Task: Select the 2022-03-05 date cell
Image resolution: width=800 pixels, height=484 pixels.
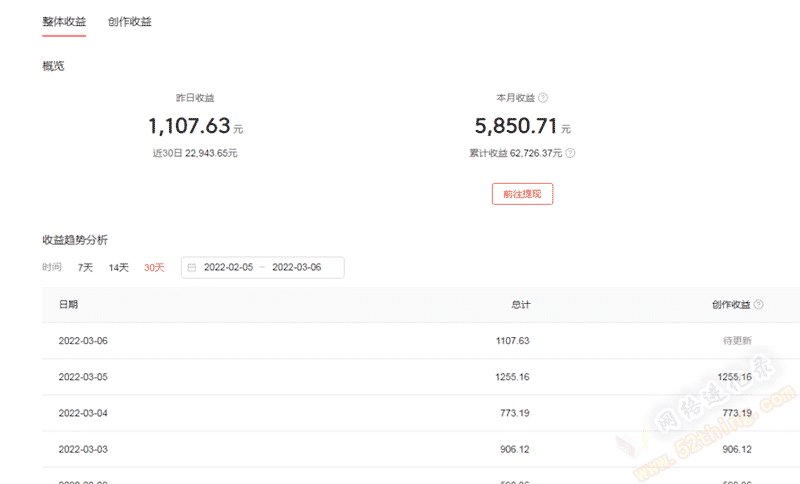Action: click(83, 377)
